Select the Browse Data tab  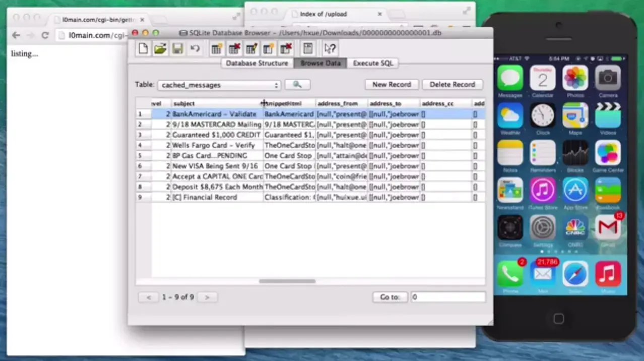(320, 63)
